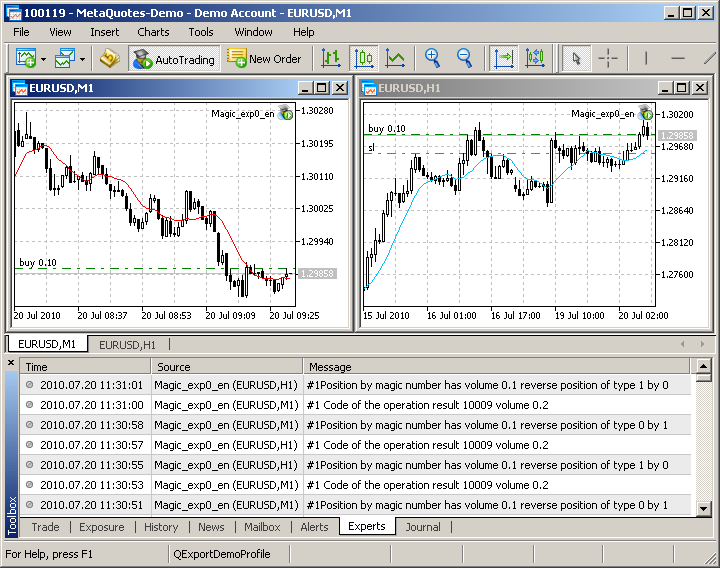This screenshot has height=568, width=720.
Task: Click the Zoom In magnifier icon
Action: 433,58
